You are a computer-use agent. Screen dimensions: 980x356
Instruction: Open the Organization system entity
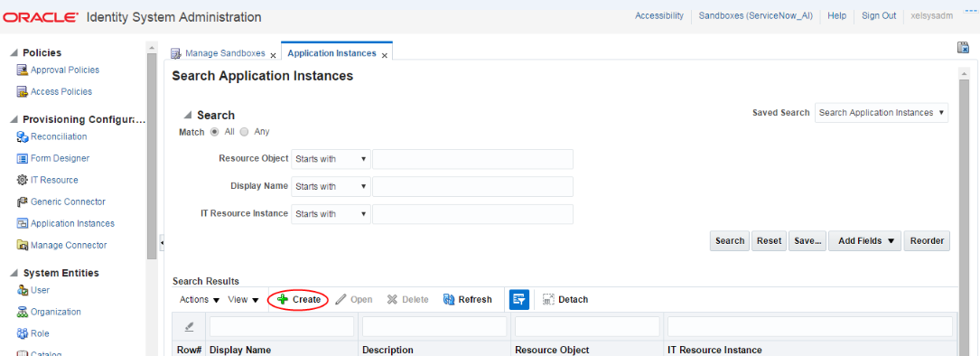tap(56, 313)
